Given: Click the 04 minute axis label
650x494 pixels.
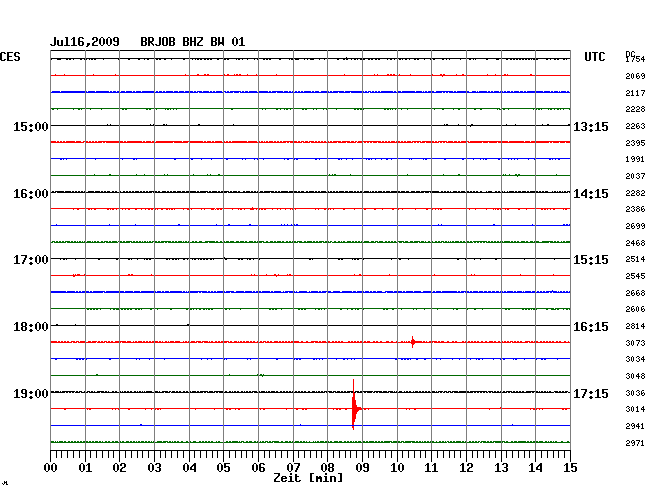Looking at the screenshot, I should [x=189, y=467].
